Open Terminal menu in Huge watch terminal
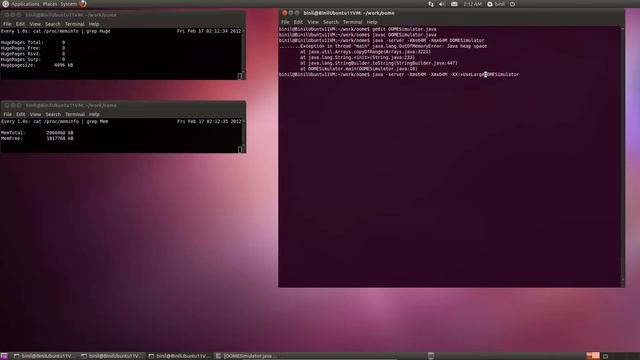Screen dimensions: 640x360 pos(74,24)
